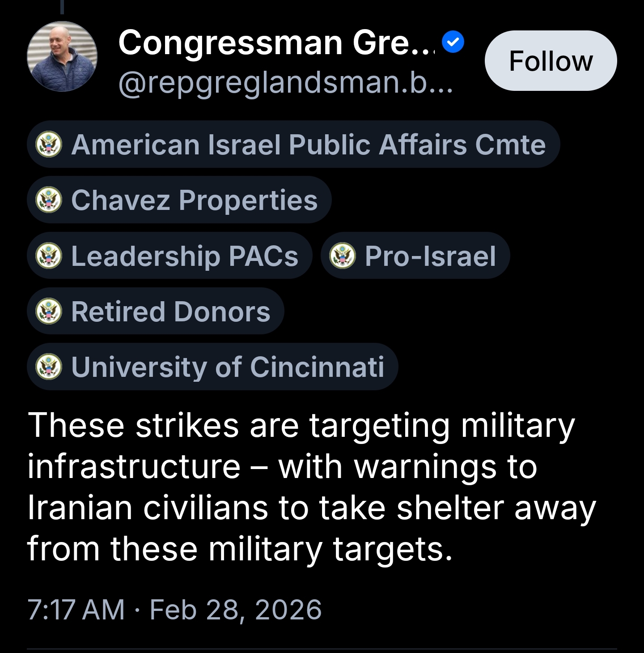Image resolution: width=644 pixels, height=653 pixels.
Task: Click the seal icon beside Chavez Properties
Action: pyautogui.click(x=49, y=200)
